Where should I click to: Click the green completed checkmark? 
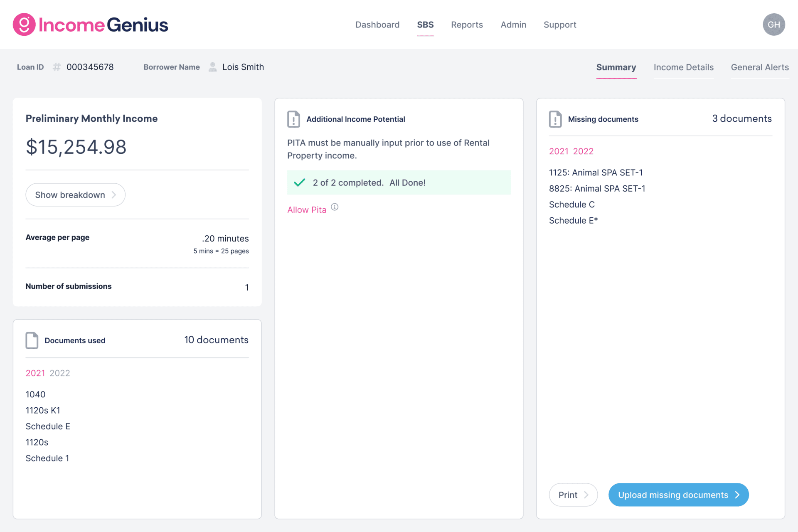pos(299,182)
